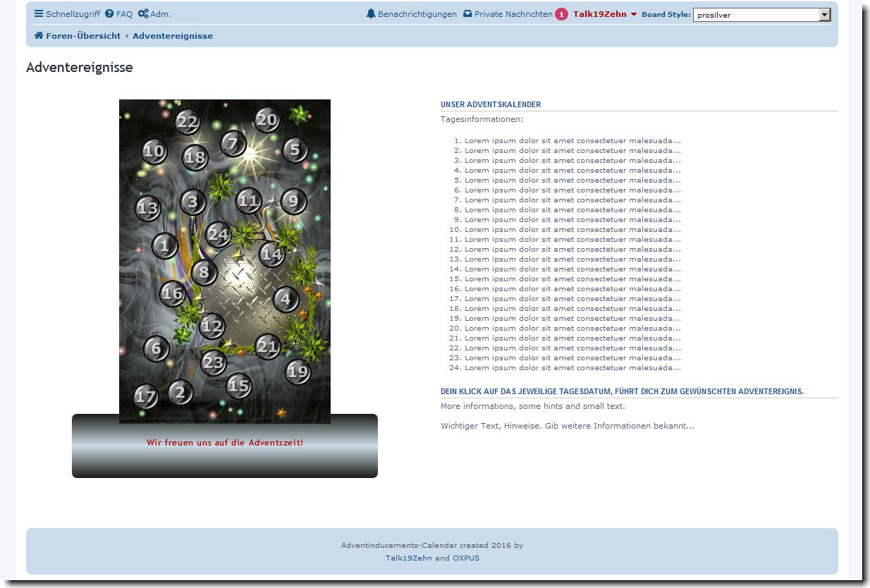Open calendar door number 5
Viewport: 870px width, 588px height.
tap(295, 149)
